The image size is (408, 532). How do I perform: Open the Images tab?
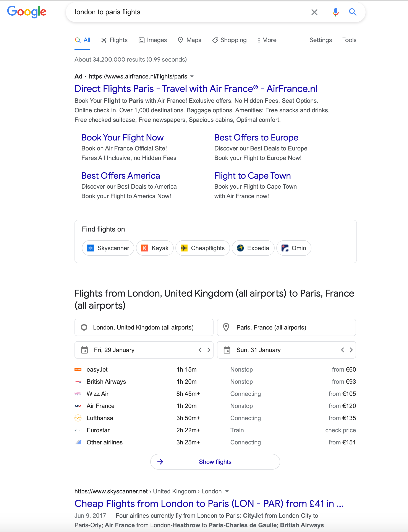pos(152,40)
